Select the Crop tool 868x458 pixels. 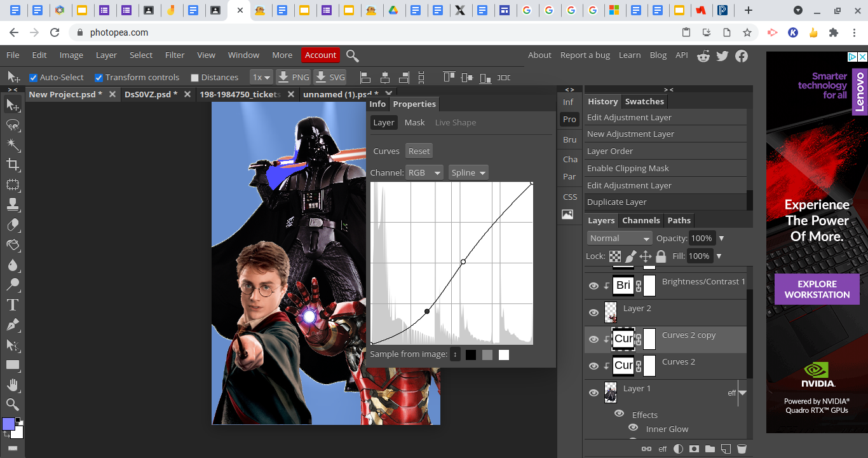13,165
